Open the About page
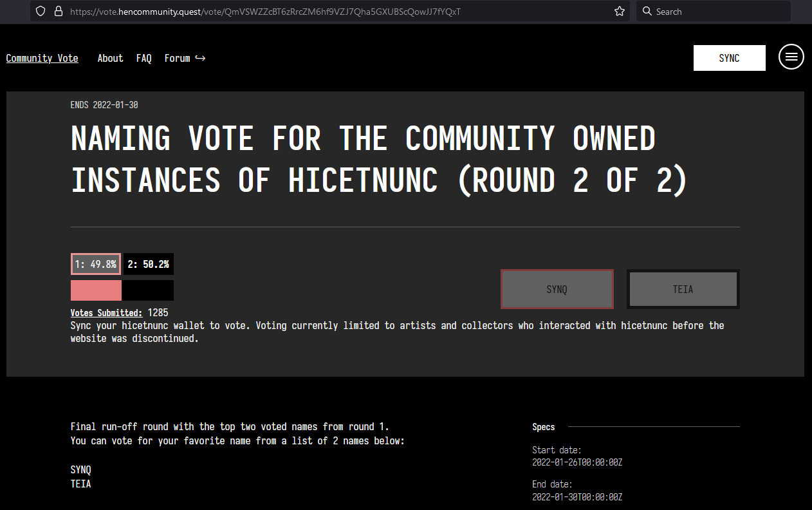Screen dimensions: 812x510 (110, 58)
